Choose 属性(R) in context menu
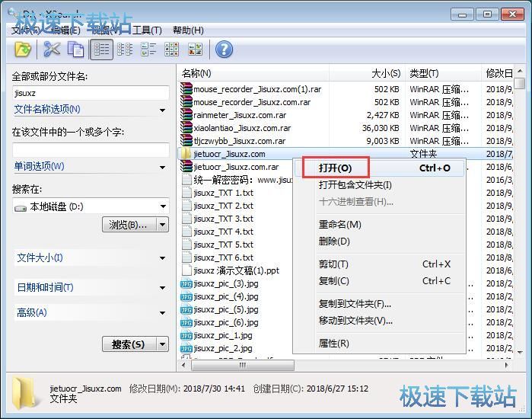 379,344
